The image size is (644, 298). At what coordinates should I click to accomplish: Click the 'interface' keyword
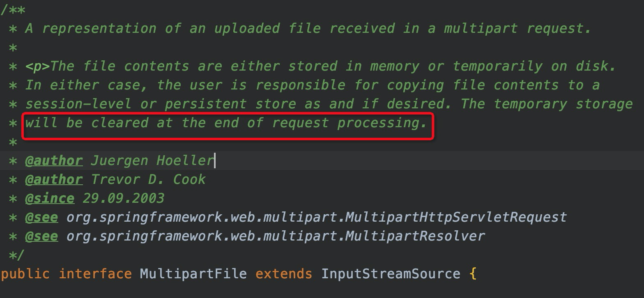[95, 273]
